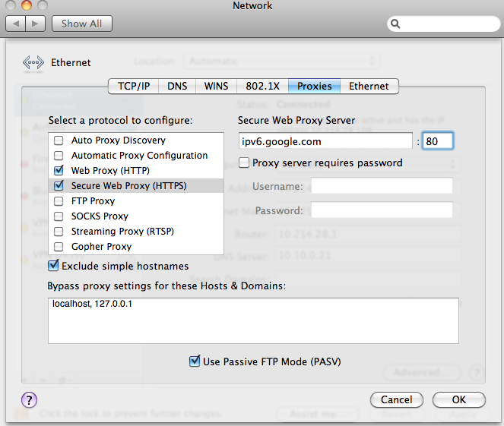Click the proxy server address field
Image resolution: width=504 pixels, height=426 pixels.
tap(325, 141)
